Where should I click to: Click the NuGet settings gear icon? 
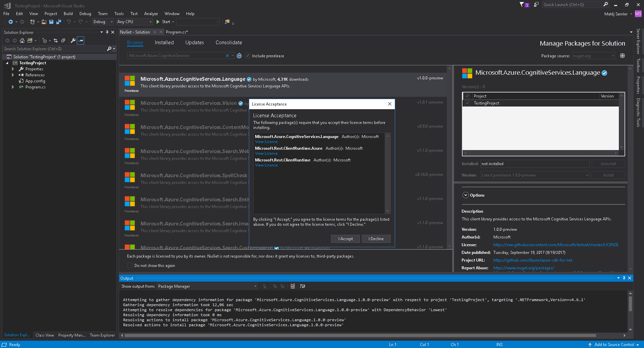[623, 56]
